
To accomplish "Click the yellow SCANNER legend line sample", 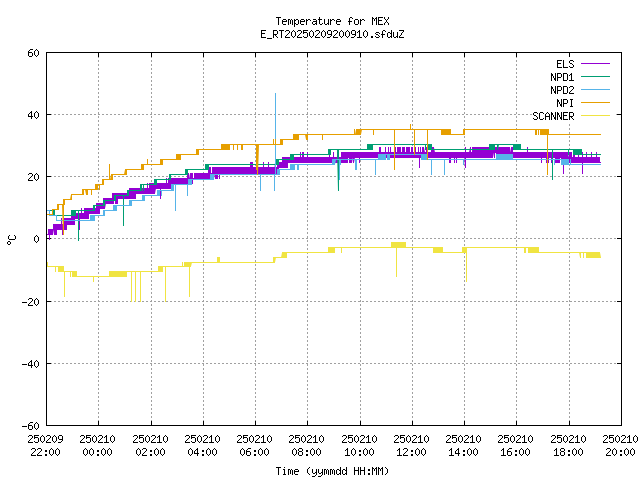I will click(595, 116).
